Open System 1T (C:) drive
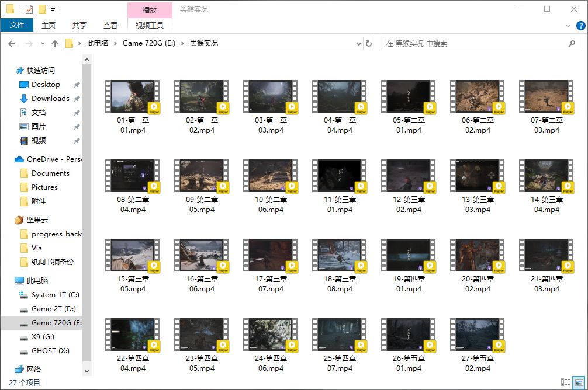This screenshot has width=588, height=390. click(x=55, y=295)
